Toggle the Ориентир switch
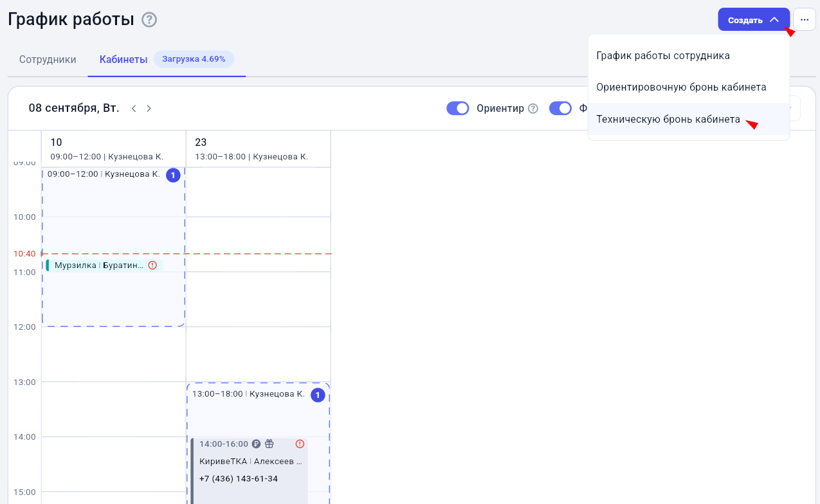The image size is (820, 504). pyautogui.click(x=458, y=108)
